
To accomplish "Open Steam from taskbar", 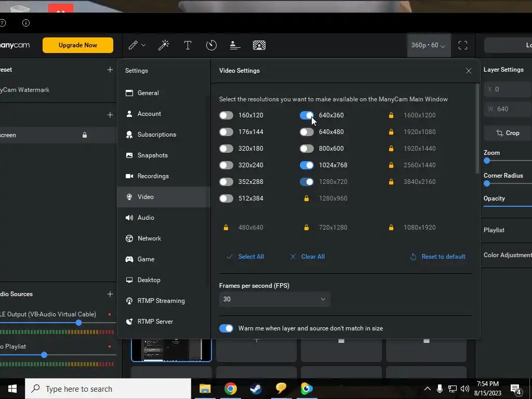I will click(x=256, y=389).
